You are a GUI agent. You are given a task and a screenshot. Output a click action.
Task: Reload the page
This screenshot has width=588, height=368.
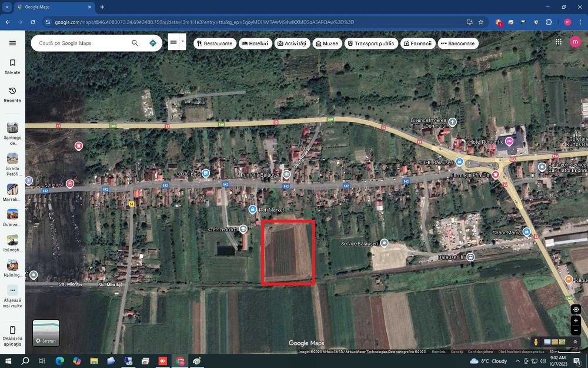[x=33, y=22]
